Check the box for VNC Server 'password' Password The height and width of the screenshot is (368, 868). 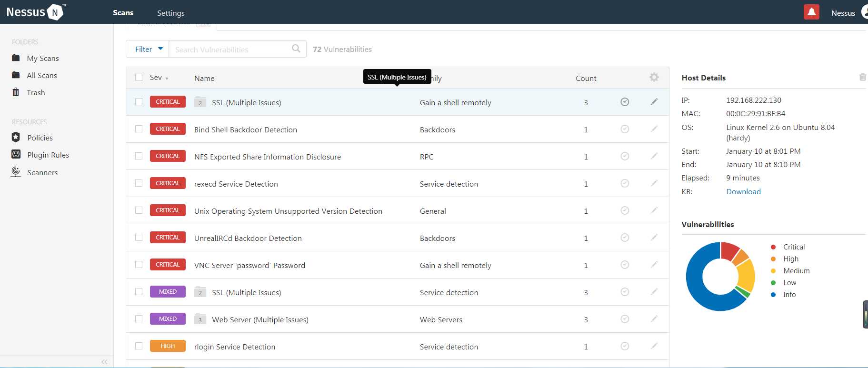click(x=139, y=264)
